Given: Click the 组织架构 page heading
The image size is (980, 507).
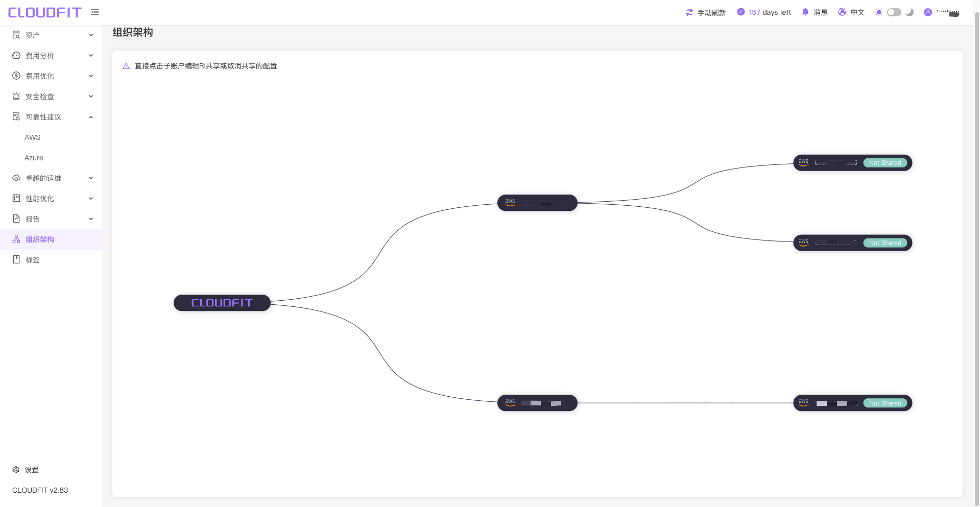Looking at the screenshot, I should click(x=133, y=32).
